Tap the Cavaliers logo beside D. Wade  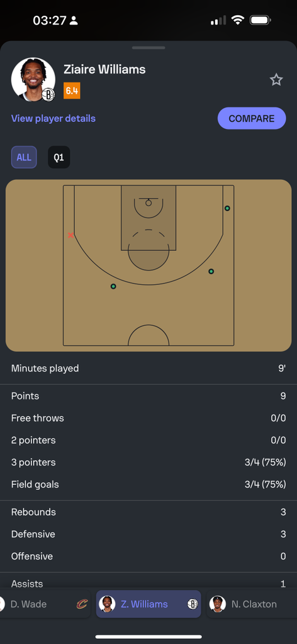(x=82, y=604)
